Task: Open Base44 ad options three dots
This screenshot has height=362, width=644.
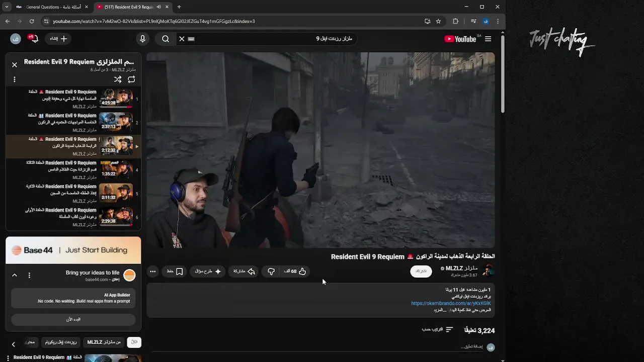Action: (x=29, y=275)
